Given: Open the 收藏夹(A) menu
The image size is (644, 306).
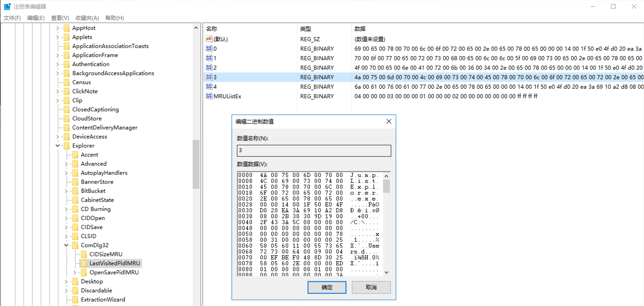Looking at the screenshot, I should click(87, 18).
